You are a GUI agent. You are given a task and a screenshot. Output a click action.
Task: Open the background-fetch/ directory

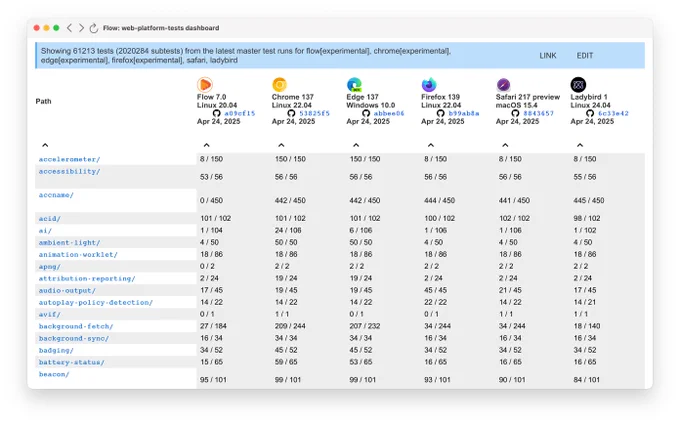click(x=76, y=326)
